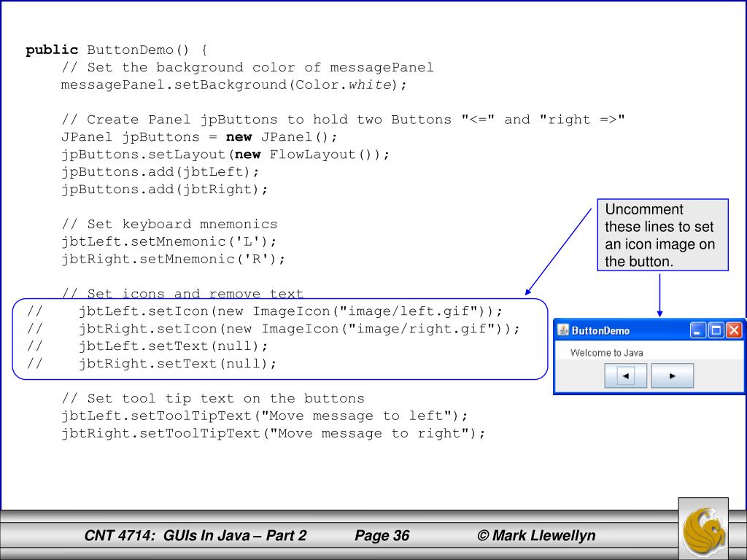
Task: Click the 'jpButtons.add(jbtRight);' line
Action: pyautogui.click(x=164, y=190)
